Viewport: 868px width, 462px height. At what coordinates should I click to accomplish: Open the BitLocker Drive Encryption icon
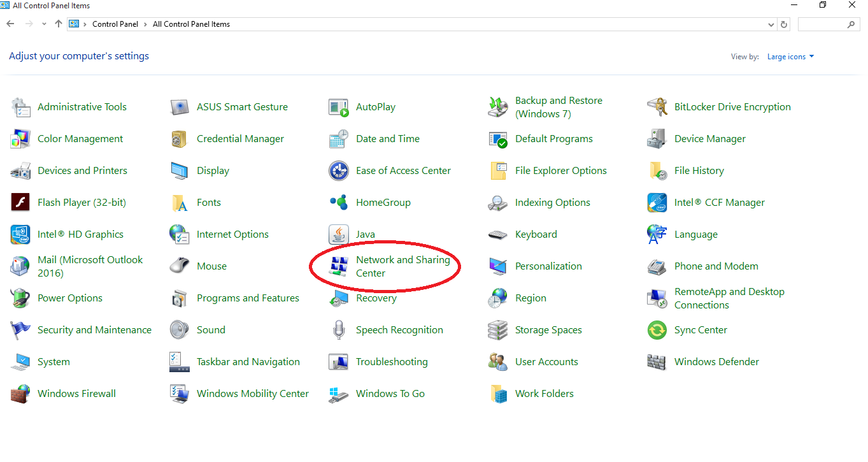[657, 107]
